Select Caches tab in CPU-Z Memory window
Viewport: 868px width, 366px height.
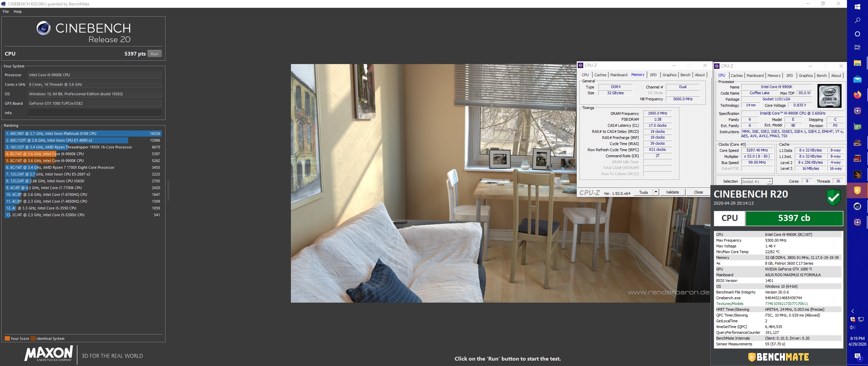[600, 75]
